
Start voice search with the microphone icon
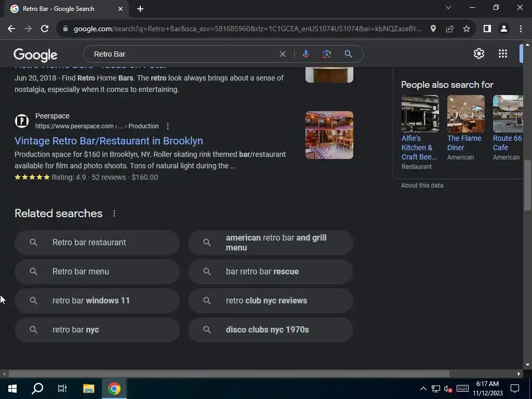[x=305, y=54]
